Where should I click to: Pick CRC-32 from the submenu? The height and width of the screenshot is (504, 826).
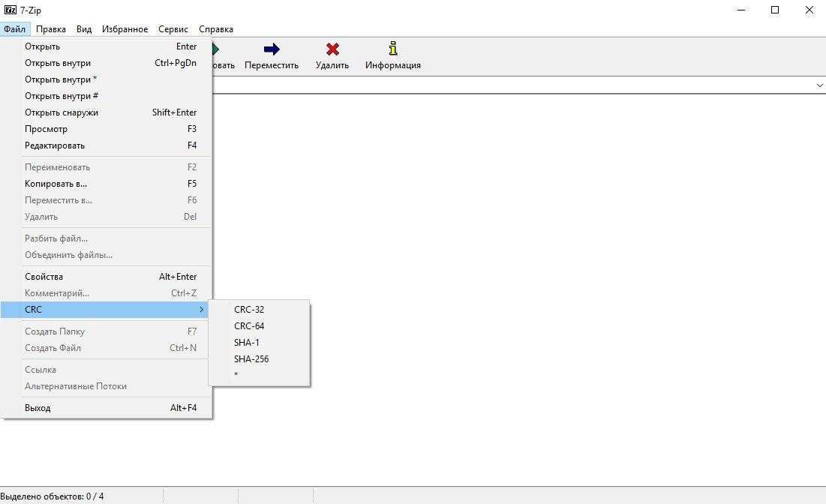point(259,310)
